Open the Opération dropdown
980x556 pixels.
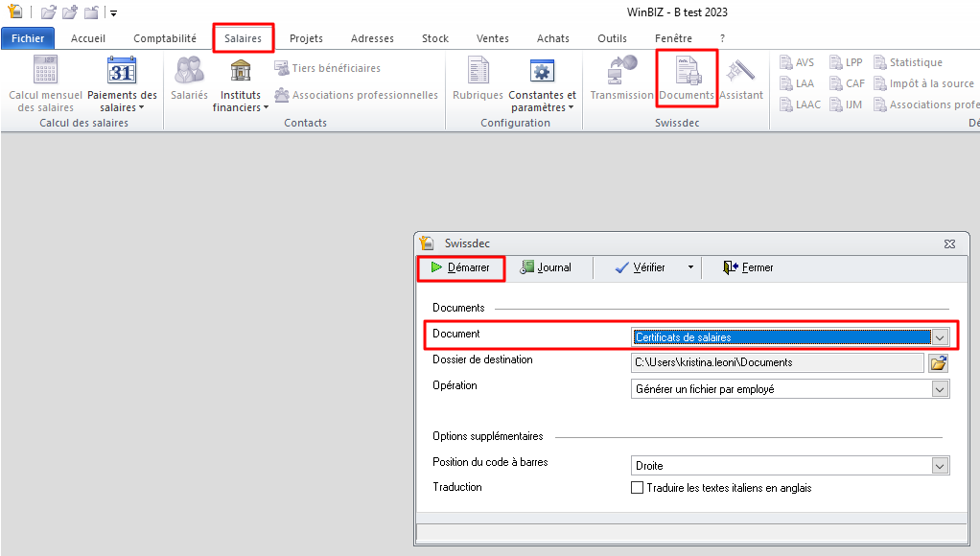(x=940, y=389)
